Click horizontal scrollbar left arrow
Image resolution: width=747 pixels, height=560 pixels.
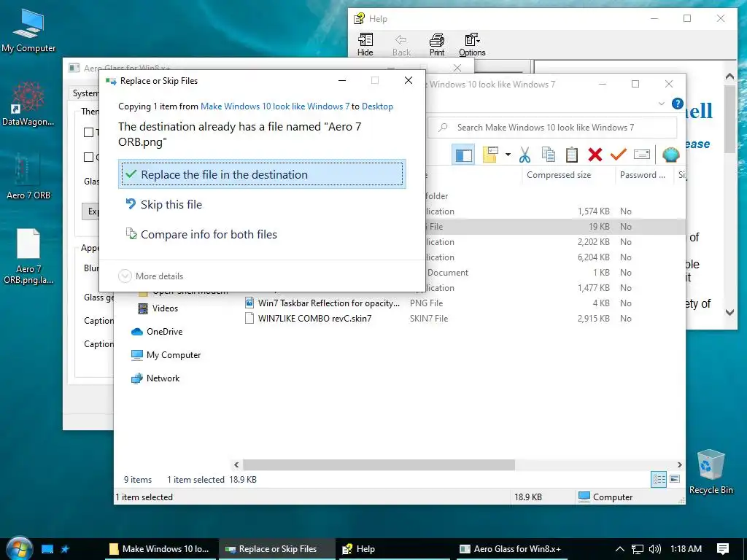[x=236, y=464]
